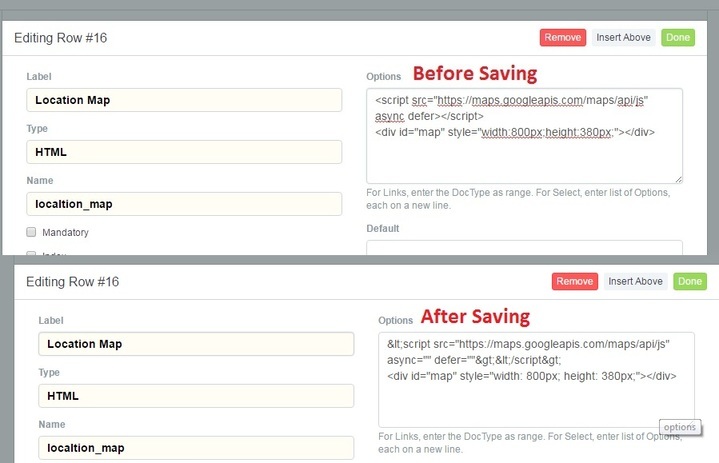719x463 pixels.
Task: Grab Options textarea resize handle in Before Saving panel
Action: click(679, 180)
